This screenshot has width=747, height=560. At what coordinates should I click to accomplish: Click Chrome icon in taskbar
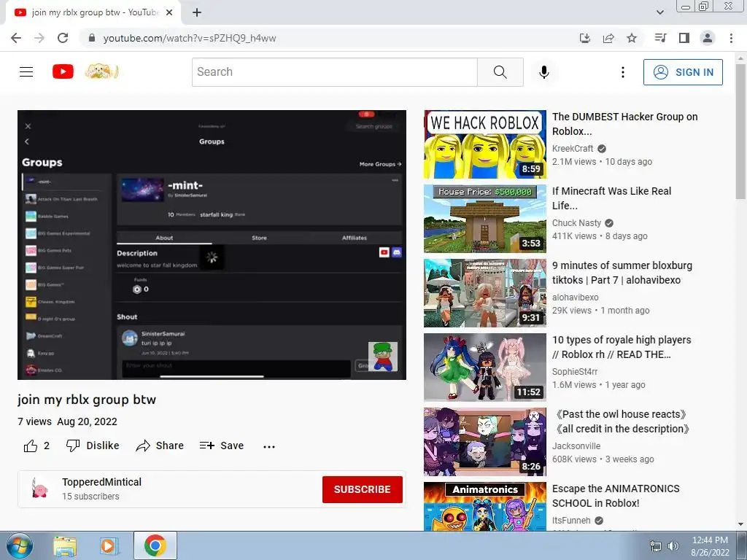(155, 545)
